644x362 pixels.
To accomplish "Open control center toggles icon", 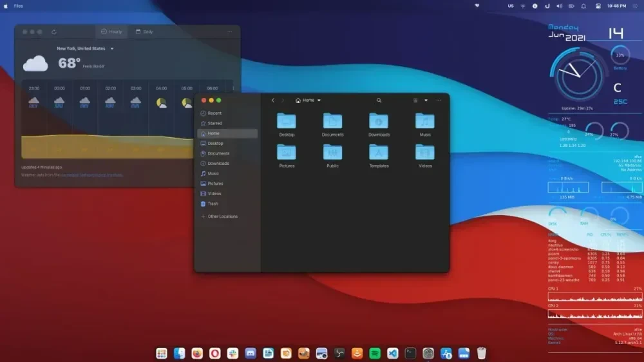I will 598,6.
